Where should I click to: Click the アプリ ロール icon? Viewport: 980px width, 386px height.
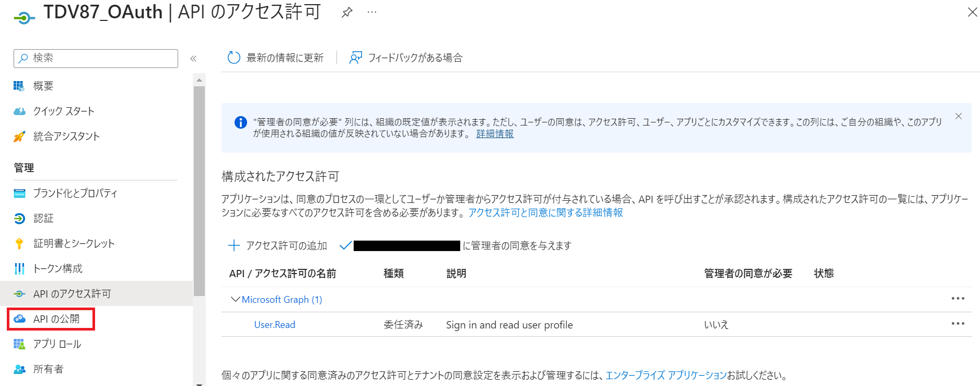(19, 344)
